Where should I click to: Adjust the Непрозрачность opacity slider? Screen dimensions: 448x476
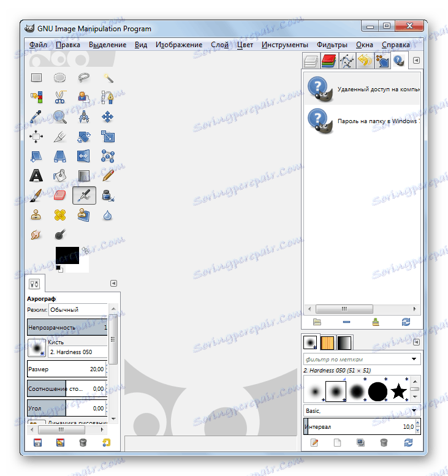[x=67, y=327]
